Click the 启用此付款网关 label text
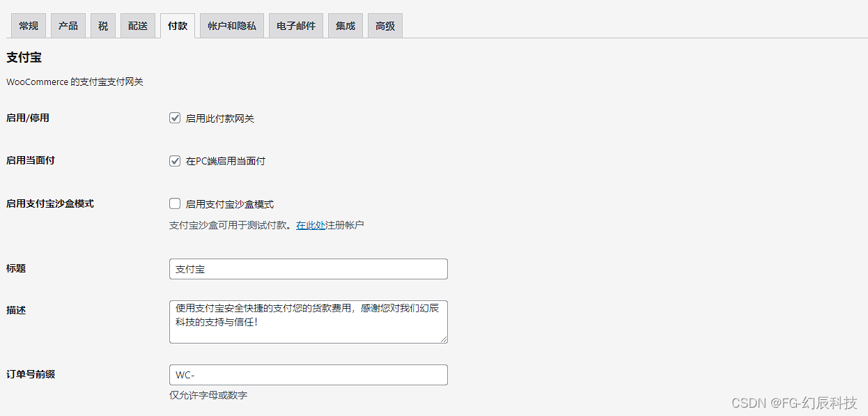The height and width of the screenshot is (416, 868). [220, 118]
